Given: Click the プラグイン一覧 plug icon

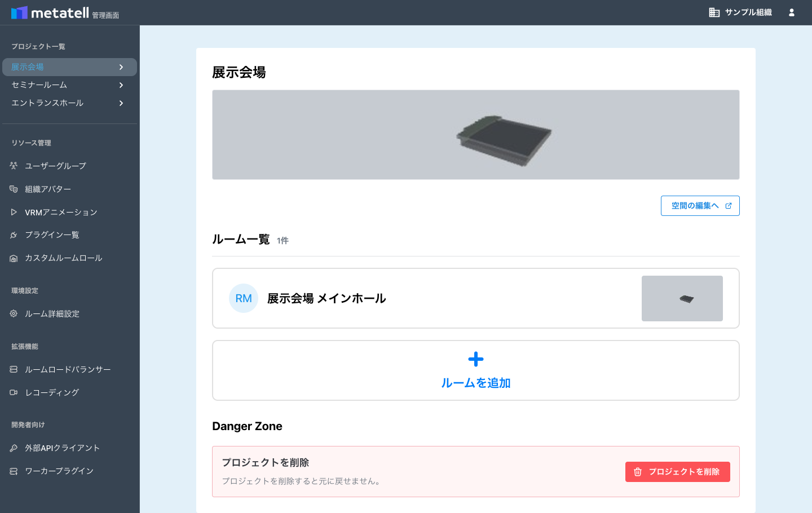Looking at the screenshot, I should pos(14,235).
